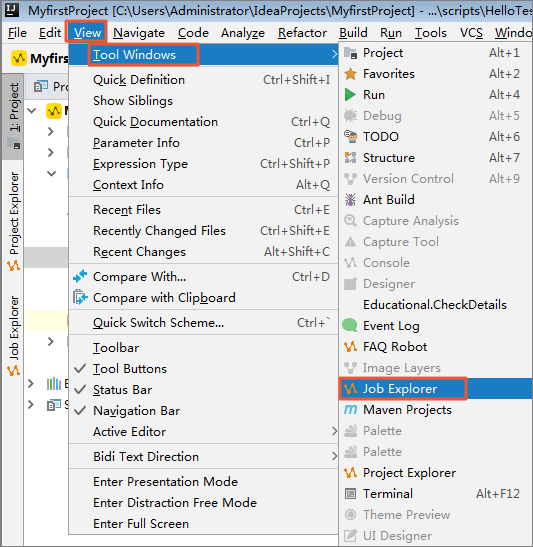Viewport: 533px width, 547px height.
Task: Click the Maven Projects 'm' icon
Action: (350, 410)
